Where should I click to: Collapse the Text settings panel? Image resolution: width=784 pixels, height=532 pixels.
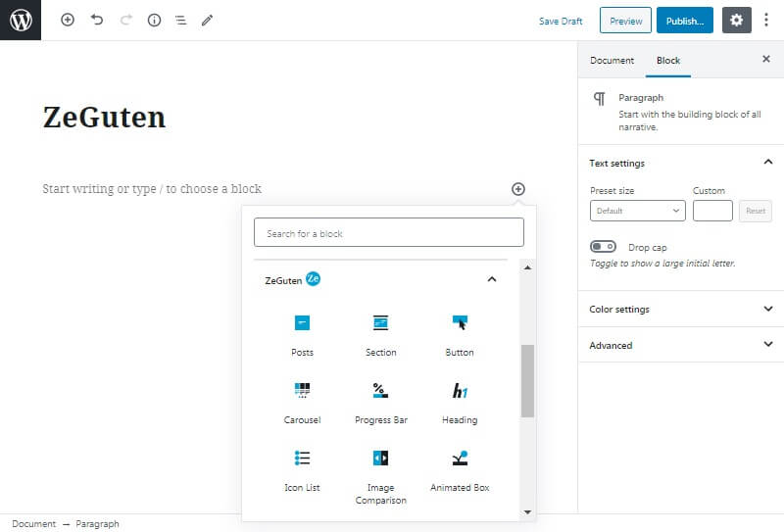(768, 162)
